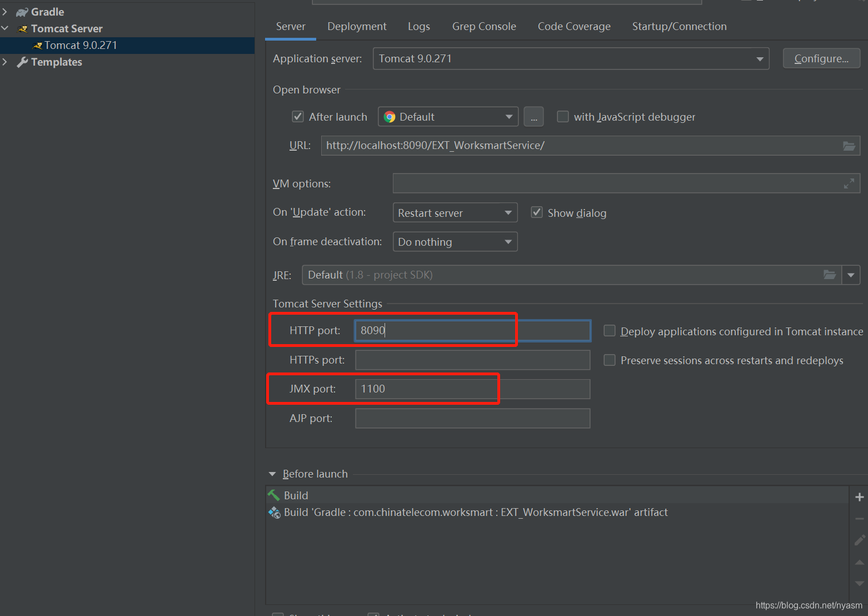Image resolution: width=868 pixels, height=616 pixels.
Task: Switch to the Code Coverage tab
Action: point(574,26)
